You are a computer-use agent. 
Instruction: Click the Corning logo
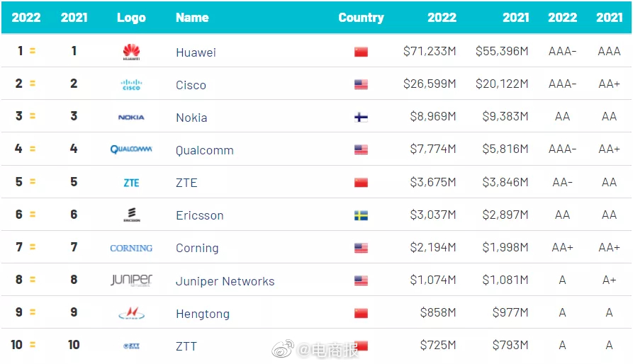coord(131,248)
